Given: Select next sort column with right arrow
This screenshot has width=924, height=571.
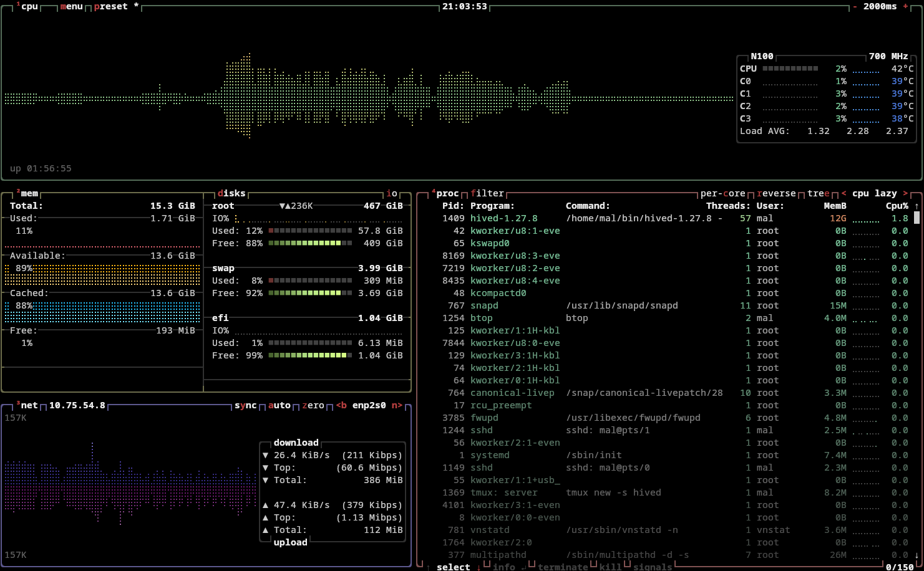Looking at the screenshot, I should 905,193.
